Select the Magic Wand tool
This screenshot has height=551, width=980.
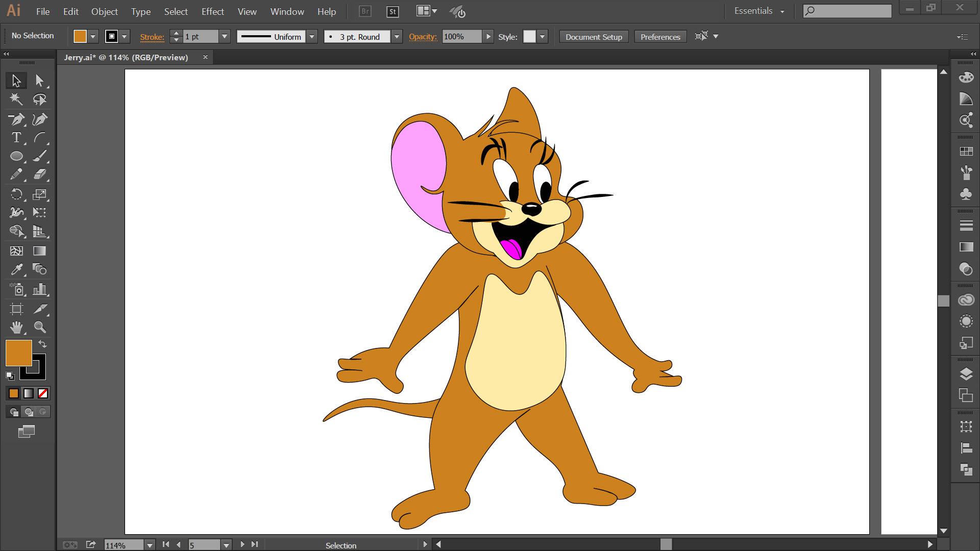click(x=16, y=99)
